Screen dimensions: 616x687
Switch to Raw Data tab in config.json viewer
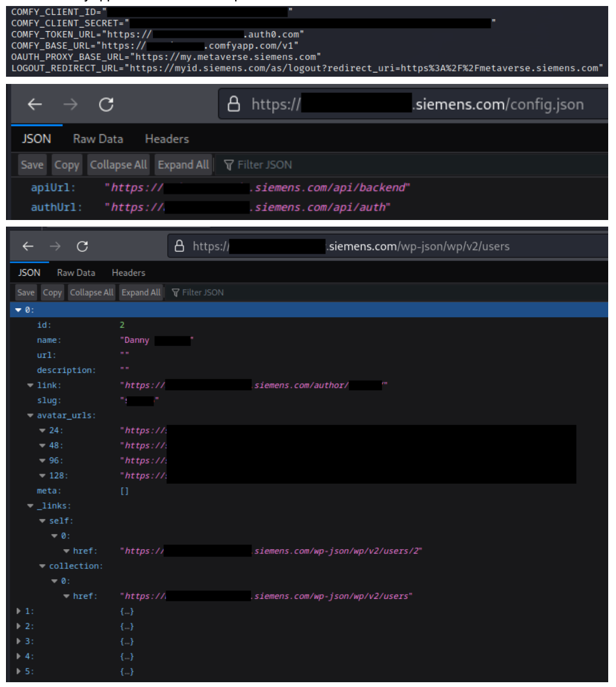pyautogui.click(x=98, y=139)
